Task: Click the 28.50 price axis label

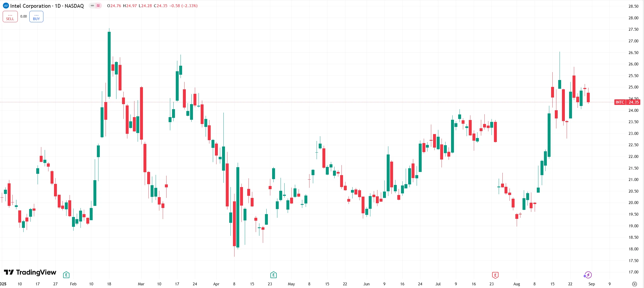Action: [633, 6]
